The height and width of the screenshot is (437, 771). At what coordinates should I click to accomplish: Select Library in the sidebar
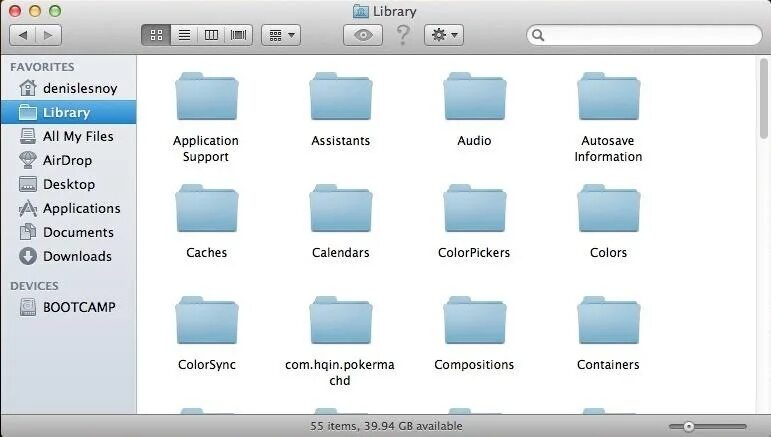(68, 113)
